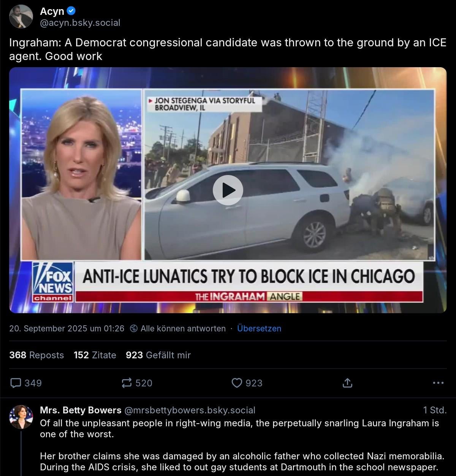Click the repost arrows icon
This screenshot has height=476, width=456.
[127, 383]
